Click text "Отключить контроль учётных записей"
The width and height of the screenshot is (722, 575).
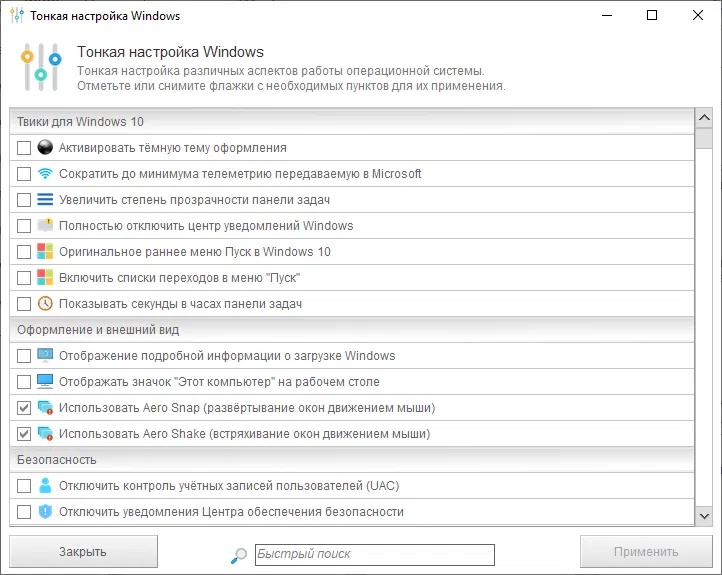tap(211, 485)
